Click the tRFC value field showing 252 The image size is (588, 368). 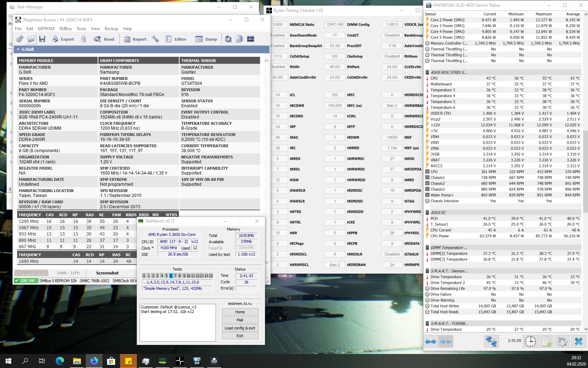tap(335, 95)
